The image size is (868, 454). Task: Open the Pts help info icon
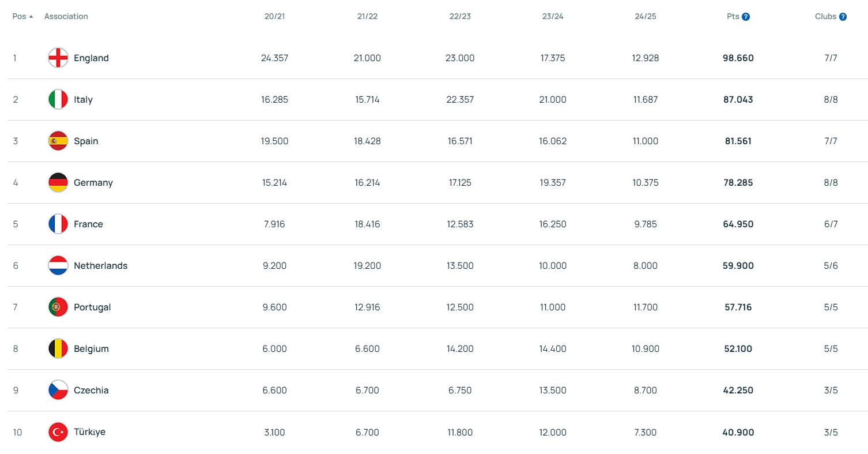746,17
